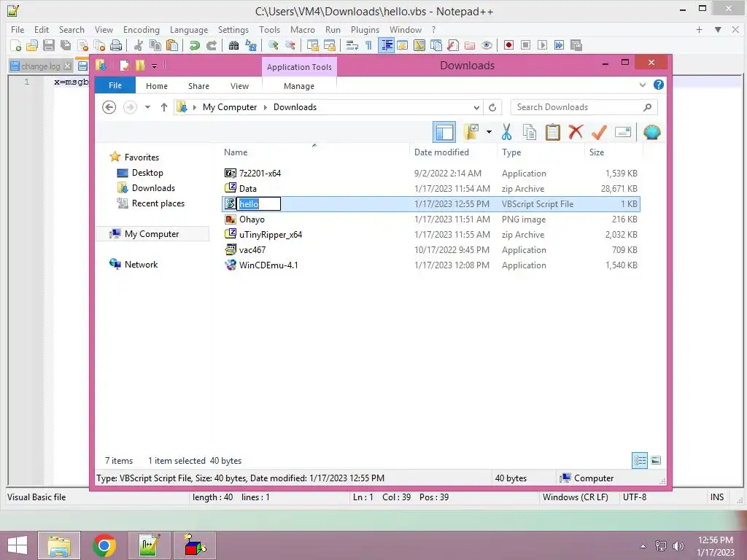Refresh the Downloads folder
Image resolution: width=747 pixels, height=560 pixels.
point(492,108)
